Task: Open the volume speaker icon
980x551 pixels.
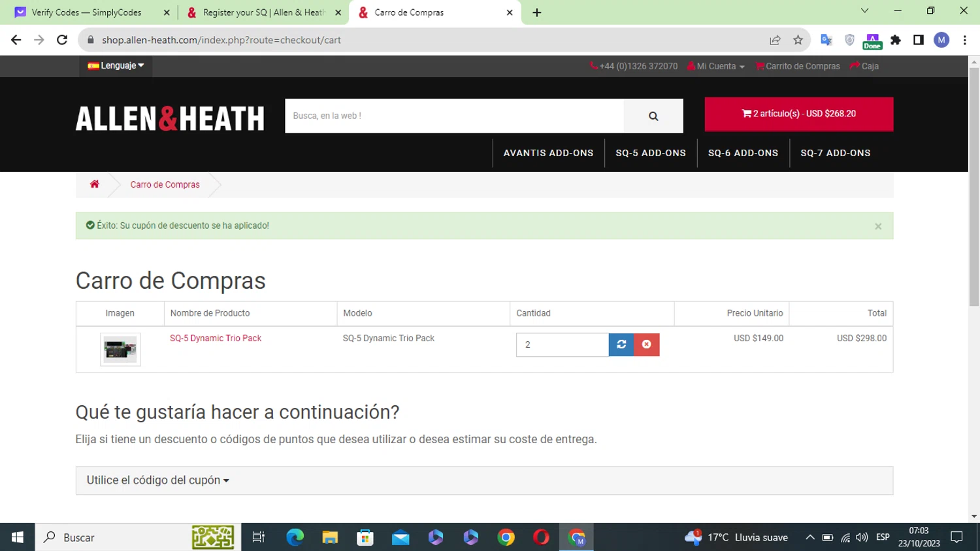Action: pyautogui.click(x=862, y=537)
